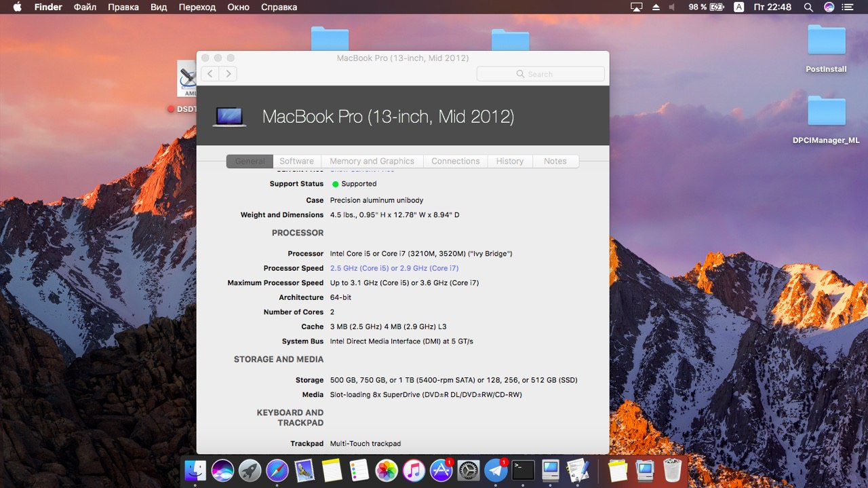
Task: Open input source 'A' menu icon
Action: coord(739,7)
